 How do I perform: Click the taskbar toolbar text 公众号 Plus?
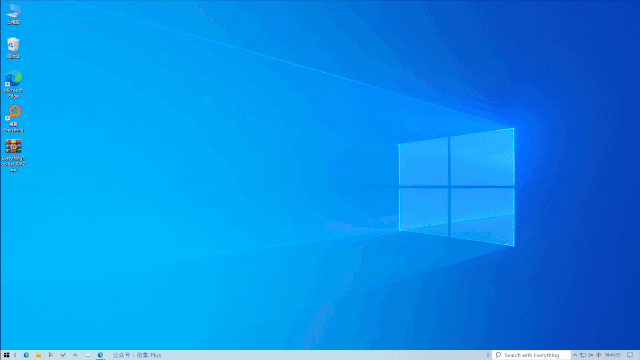(137, 355)
